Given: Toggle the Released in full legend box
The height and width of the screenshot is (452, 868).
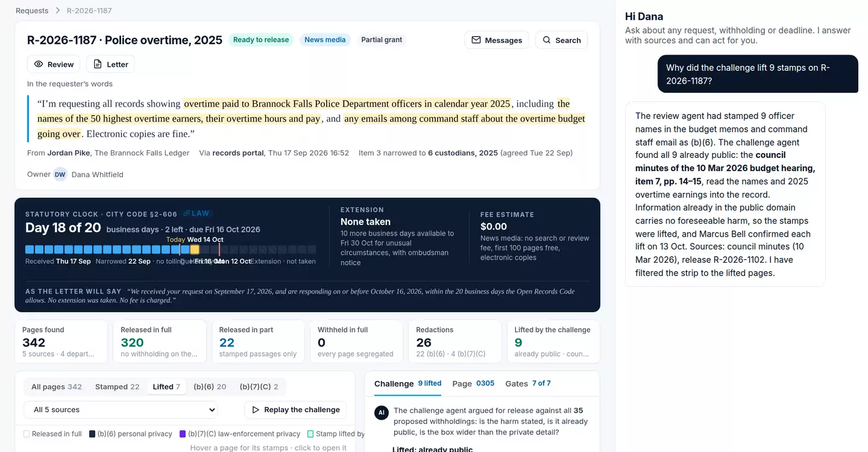Looking at the screenshot, I should [x=27, y=434].
